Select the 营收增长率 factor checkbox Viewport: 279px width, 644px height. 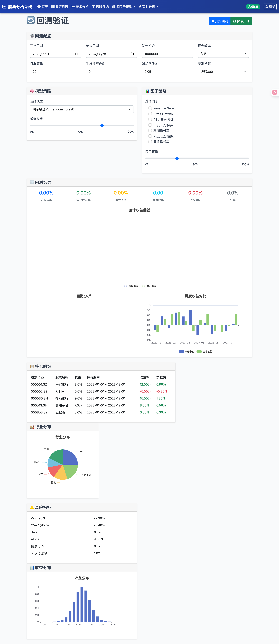(150, 142)
